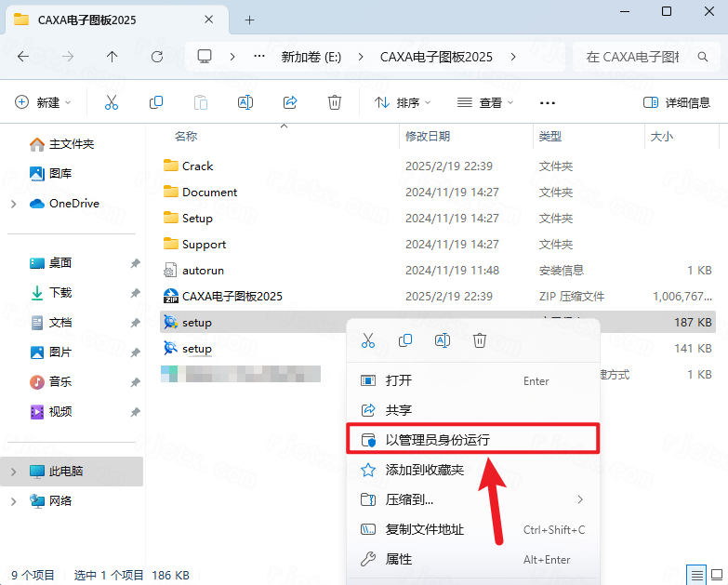728x585 pixels.
Task: Expand the OneDrive tree node
Action: coord(13,204)
